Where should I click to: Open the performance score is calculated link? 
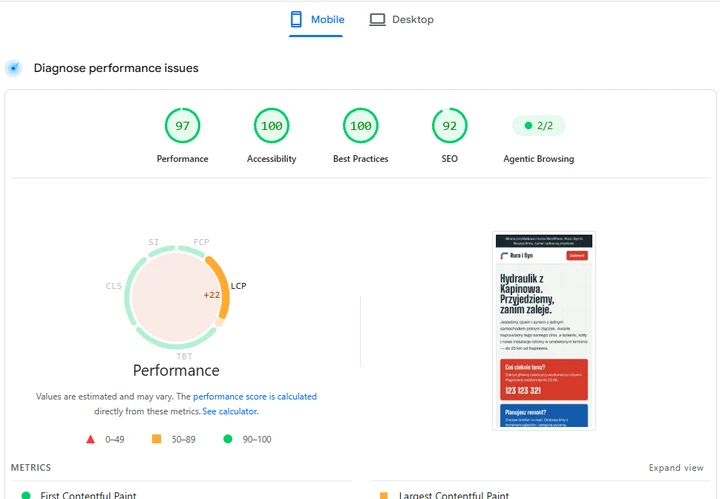tap(255, 397)
